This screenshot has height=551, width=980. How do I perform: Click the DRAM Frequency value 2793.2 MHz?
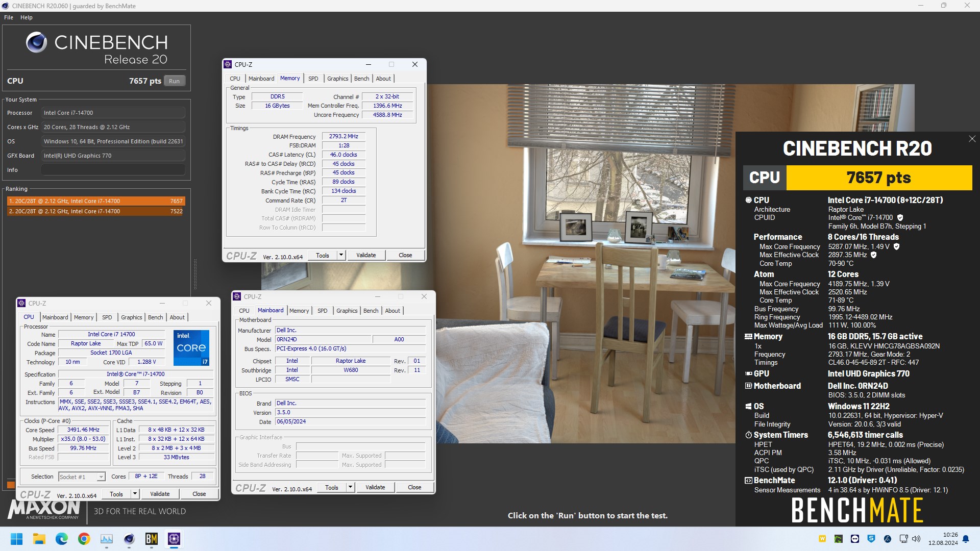click(344, 136)
